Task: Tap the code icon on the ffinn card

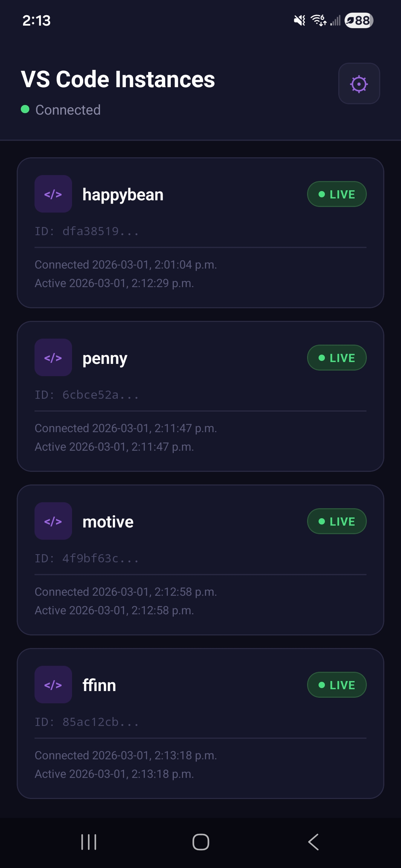Action: (x=53, y=685)
